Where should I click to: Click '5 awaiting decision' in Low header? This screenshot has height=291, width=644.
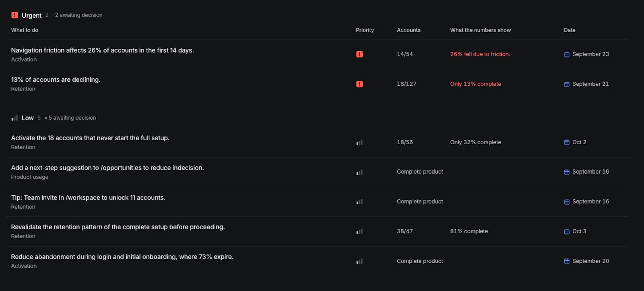point(72,118)
